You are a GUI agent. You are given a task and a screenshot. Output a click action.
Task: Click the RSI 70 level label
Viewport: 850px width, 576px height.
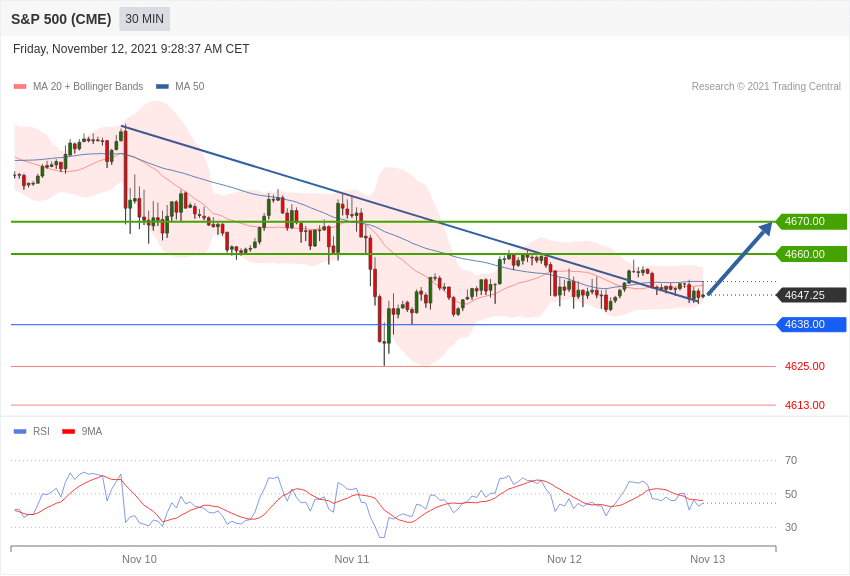pyautogui.click(x=791, y=461)
